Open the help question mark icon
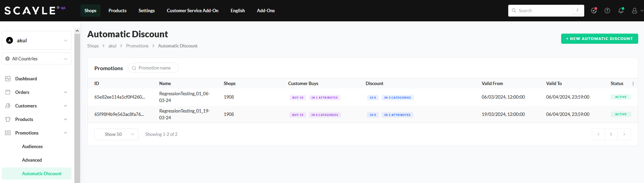Viewport: 644px width, 183px height. (607, 11)
